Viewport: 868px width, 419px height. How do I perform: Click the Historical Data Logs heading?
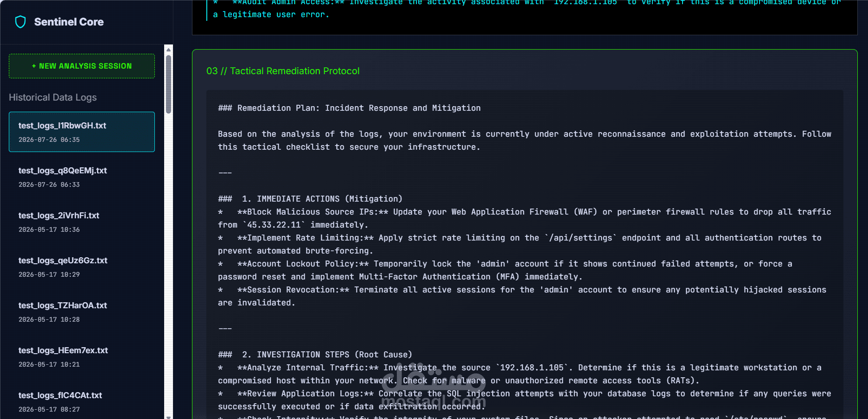[x=53, y=97]
